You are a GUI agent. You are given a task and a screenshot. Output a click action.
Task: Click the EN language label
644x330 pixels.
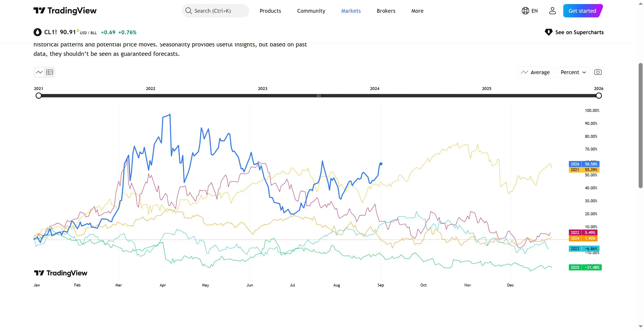pos(534,11)
